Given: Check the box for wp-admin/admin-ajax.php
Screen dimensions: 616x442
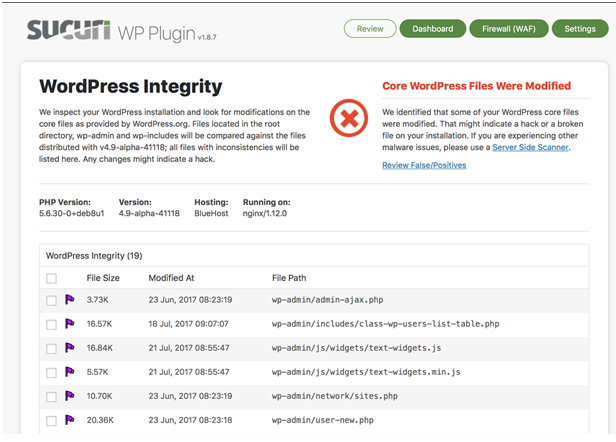Looking at the screenshot, I should pos(51,301).
